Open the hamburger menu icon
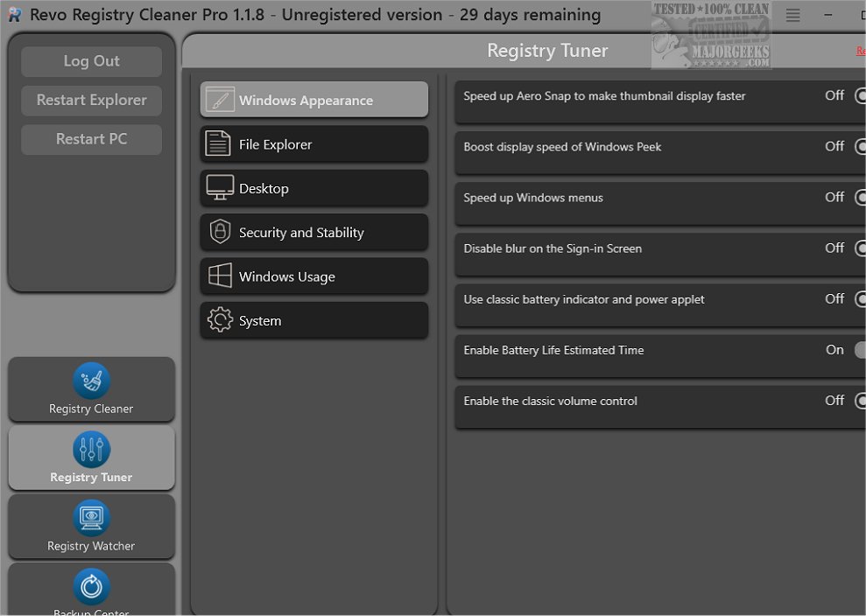866x616 pixels. (x=792, y=16)
